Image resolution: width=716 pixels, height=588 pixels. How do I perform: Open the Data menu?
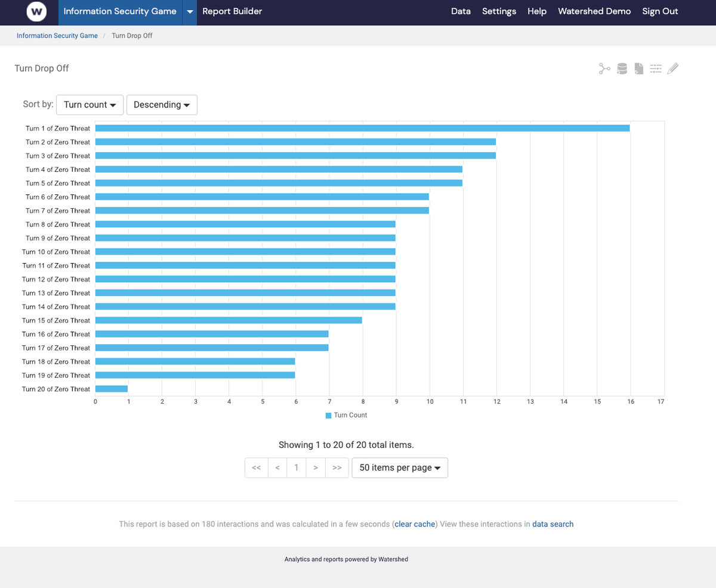[x=461, y=11]
